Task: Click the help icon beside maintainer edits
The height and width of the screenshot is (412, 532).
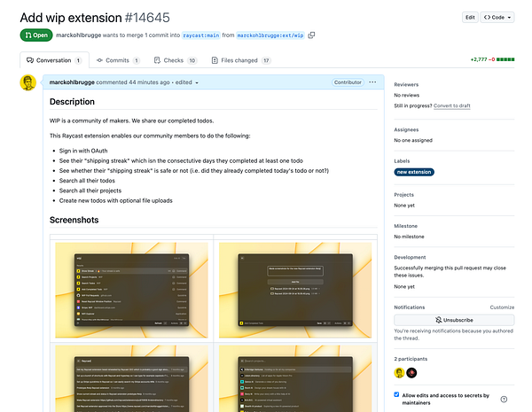Action: [x=504, y=399]
